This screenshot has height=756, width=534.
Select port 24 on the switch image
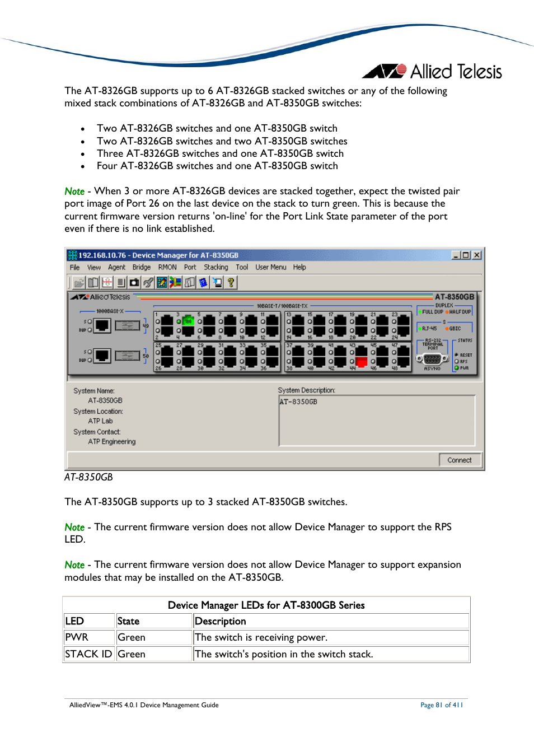pyautogui.click(x=404, y=330)
